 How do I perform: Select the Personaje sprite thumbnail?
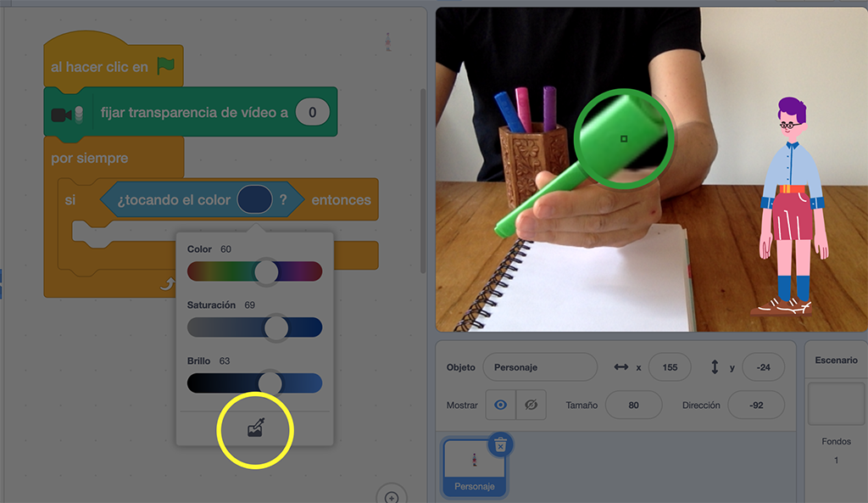[x=475, y=467]
